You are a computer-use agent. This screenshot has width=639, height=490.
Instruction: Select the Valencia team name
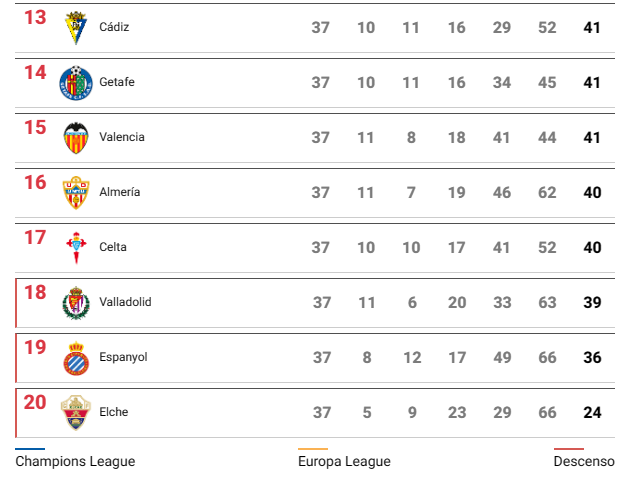click(122, 138)
